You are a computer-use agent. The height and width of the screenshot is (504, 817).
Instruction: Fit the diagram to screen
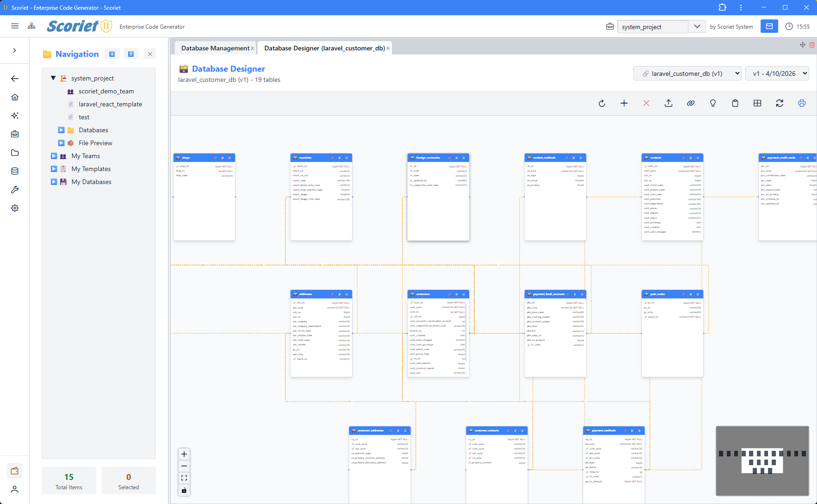coord(184,478)
